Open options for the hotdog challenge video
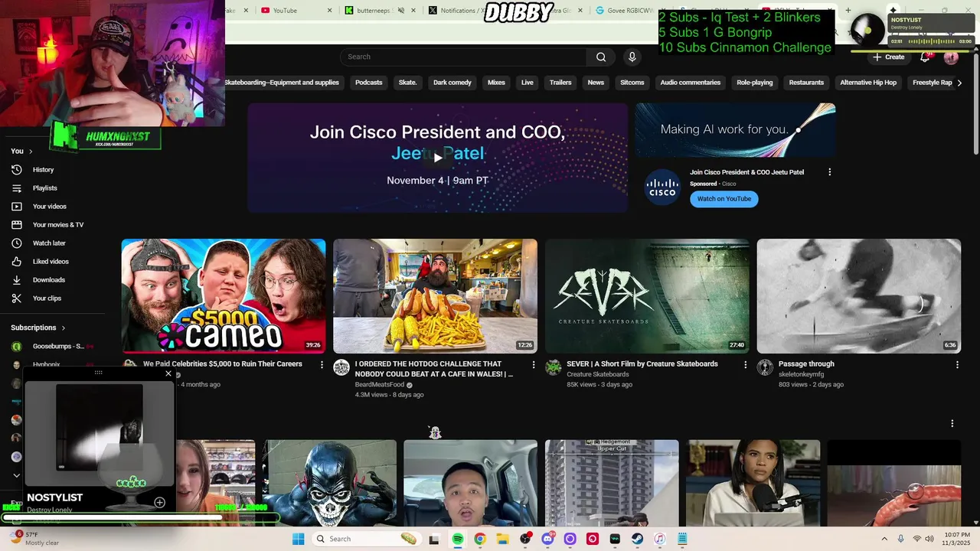This screenshot has height=551, width=980. (x=534, y=365)
